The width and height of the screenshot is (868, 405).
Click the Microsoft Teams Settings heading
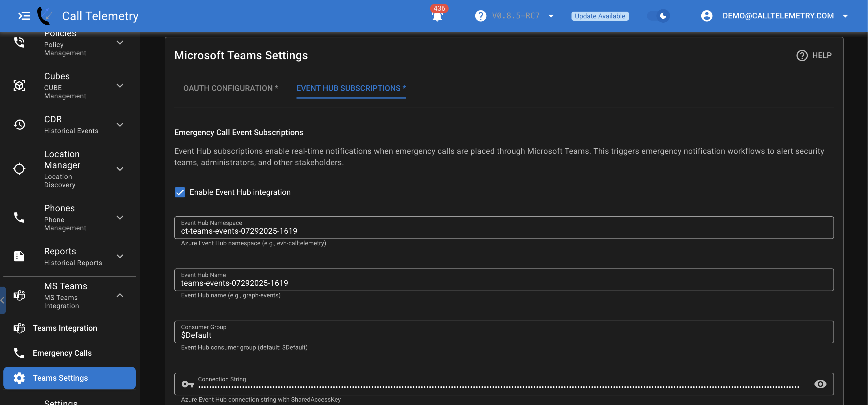click(241, 55)
